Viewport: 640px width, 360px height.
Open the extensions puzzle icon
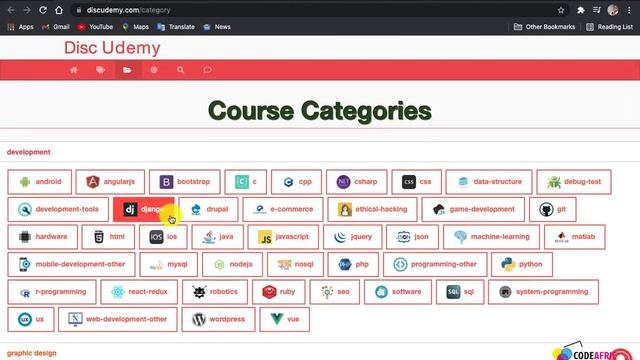click(x=580, y=10)
